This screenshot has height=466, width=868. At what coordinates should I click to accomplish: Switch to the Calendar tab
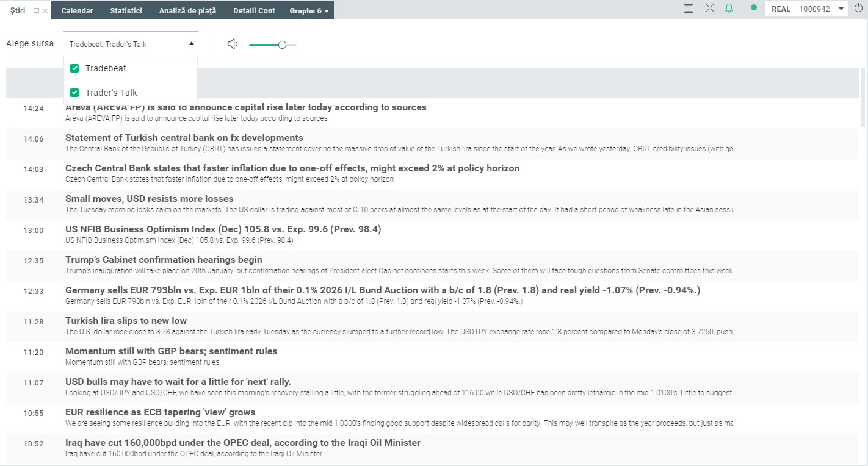point(77,10)
